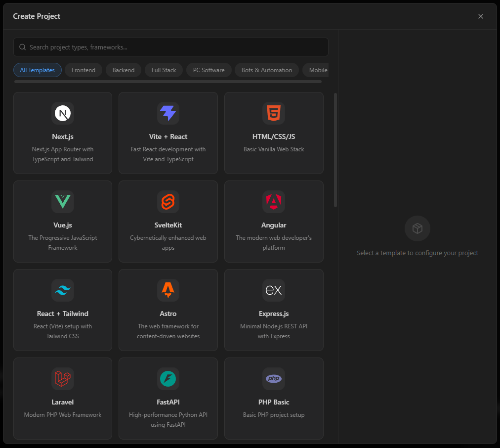Screen dimensions: 500x448
Task: Select the Vite + React template title
Action: 168,136
